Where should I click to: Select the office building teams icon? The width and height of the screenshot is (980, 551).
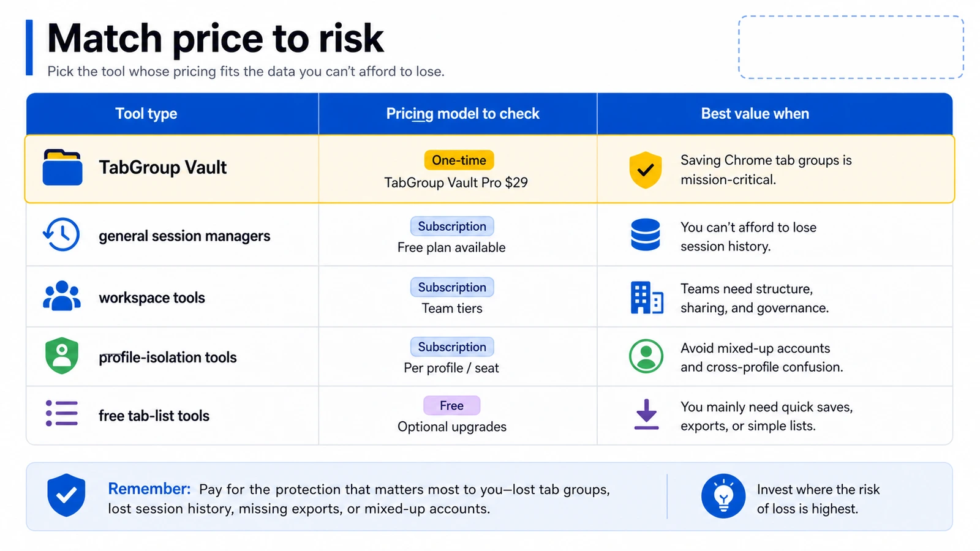pos(647,298)
